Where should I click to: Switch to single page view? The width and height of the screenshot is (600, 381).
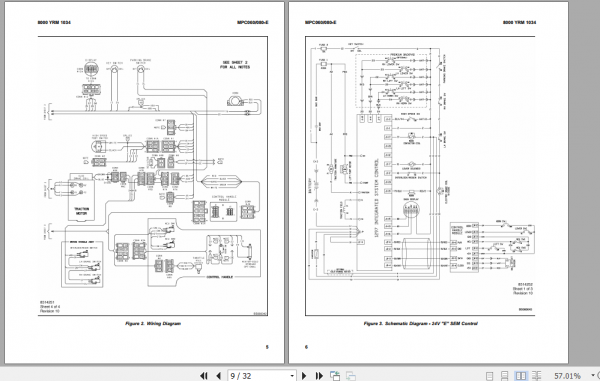tap(489, 376)
